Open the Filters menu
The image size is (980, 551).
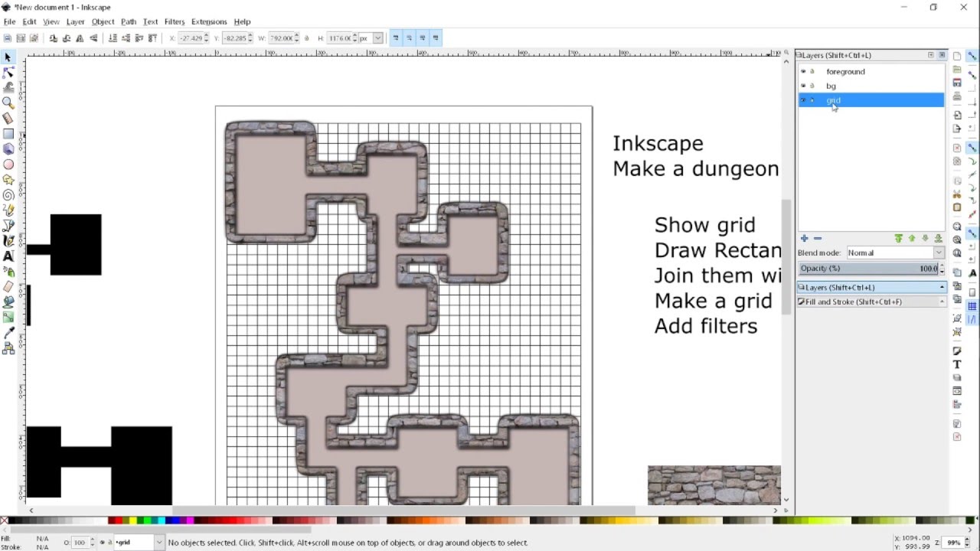(x=175, y=21)
